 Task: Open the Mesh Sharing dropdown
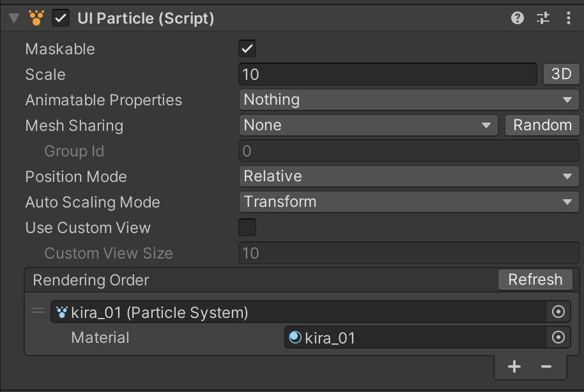click(x=368, y=125)
